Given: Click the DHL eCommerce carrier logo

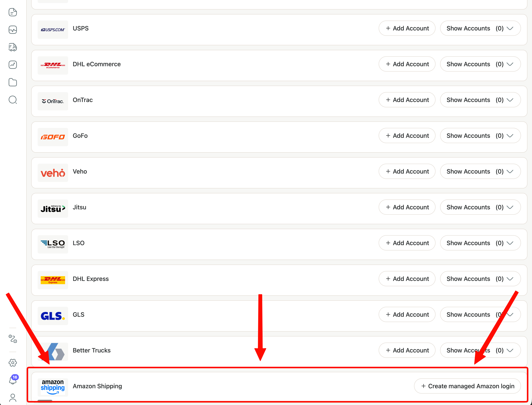Looking at the screenshot, I should [53, 65].
